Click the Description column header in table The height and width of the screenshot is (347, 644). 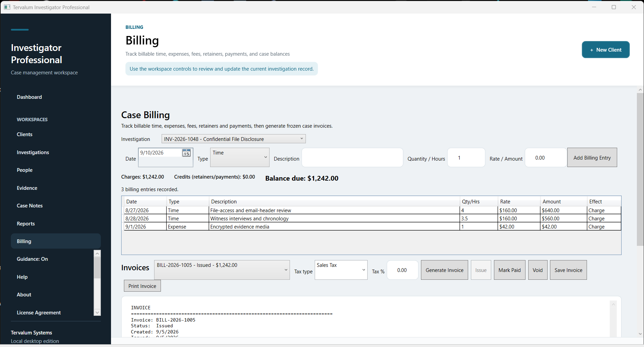pyautogui.click(x=334, y=202)
